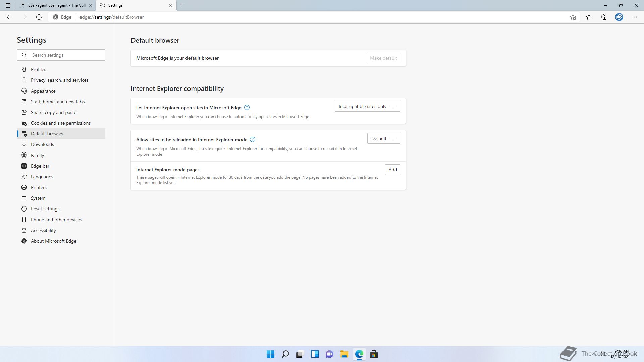Open Reset settings page

point(61,209)
